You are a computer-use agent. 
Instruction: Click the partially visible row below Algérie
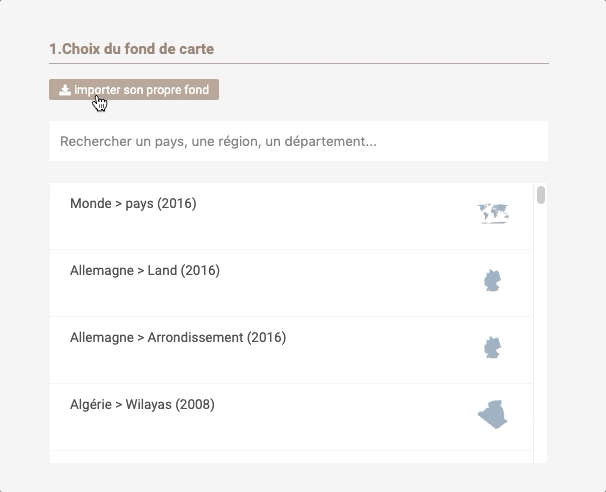pyautogui.click(x=290, y=457)
